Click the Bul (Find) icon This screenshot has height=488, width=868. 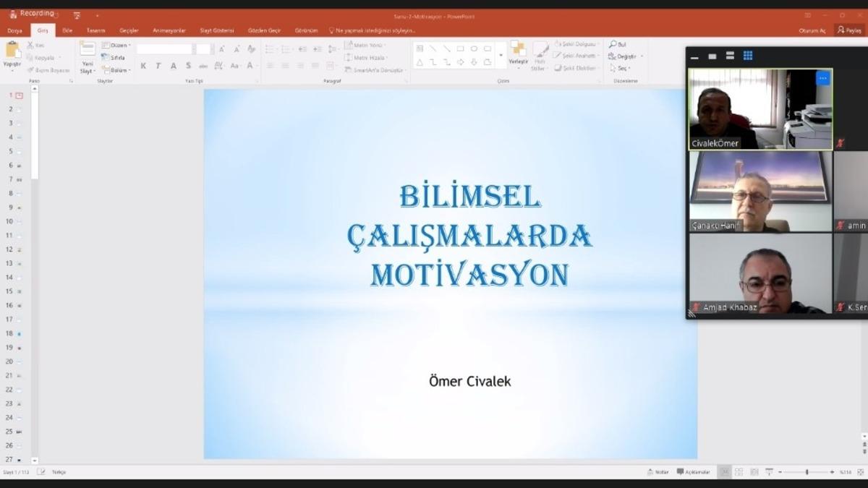tap(614, 43)
